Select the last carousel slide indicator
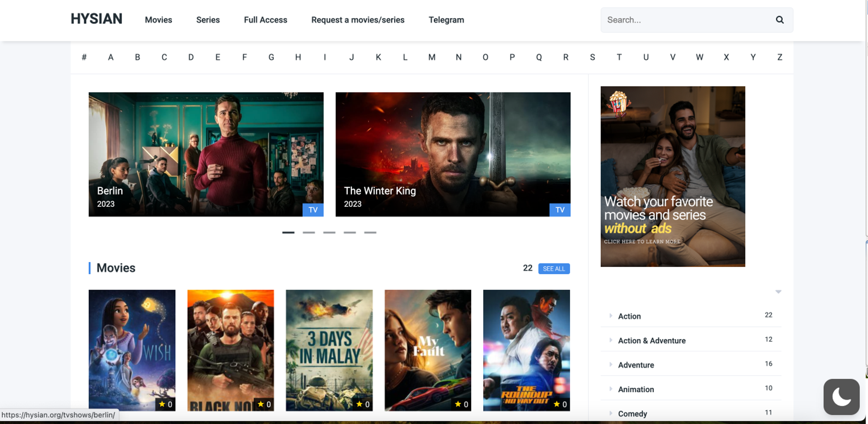868x424 pixels. (370, 233)
